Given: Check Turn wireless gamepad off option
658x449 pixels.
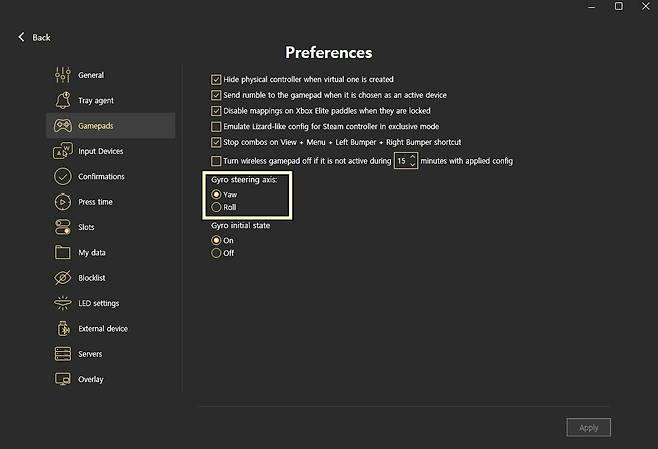Looking at the screenshot, I should coord(216,161).
